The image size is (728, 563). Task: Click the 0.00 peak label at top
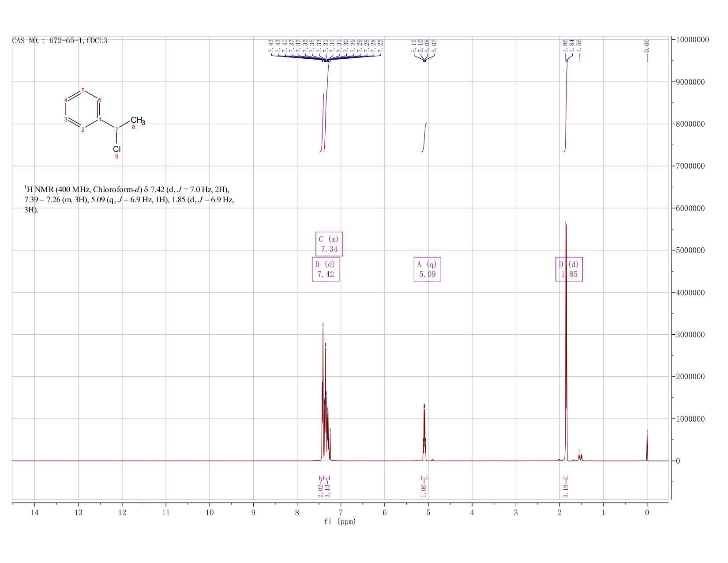pos(647,45)
